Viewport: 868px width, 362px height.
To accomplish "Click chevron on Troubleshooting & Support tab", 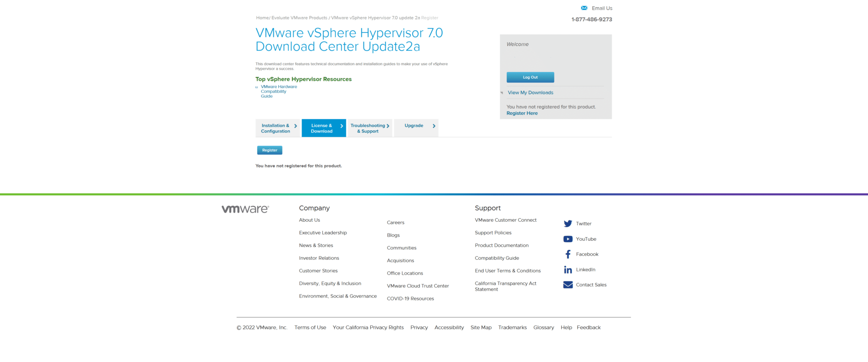I will (388, 126).
